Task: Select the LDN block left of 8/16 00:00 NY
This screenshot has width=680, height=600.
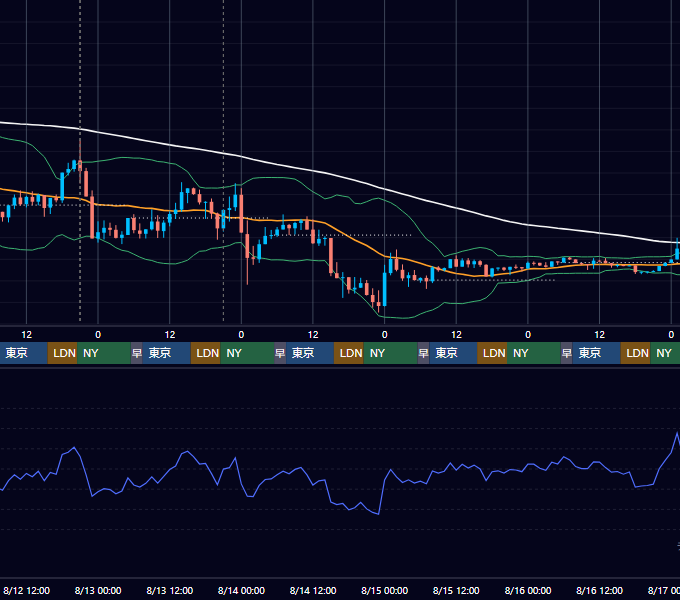Action: pyautogui.click(x=492, y=353)
